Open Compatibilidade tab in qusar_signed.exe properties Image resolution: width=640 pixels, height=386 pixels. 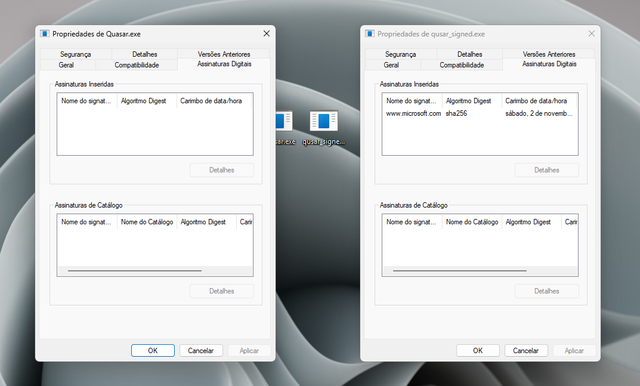click(x=462, y=65)
